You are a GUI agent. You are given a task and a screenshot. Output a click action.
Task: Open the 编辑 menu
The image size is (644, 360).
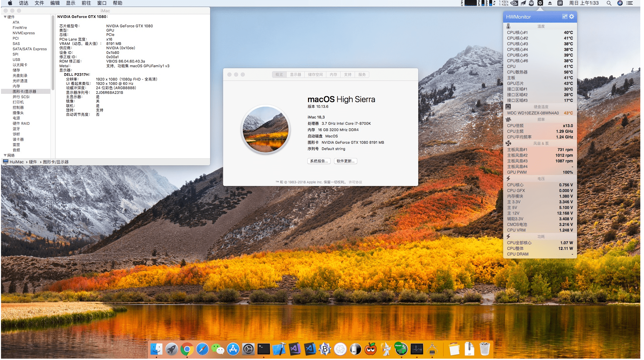coord(55,3)
